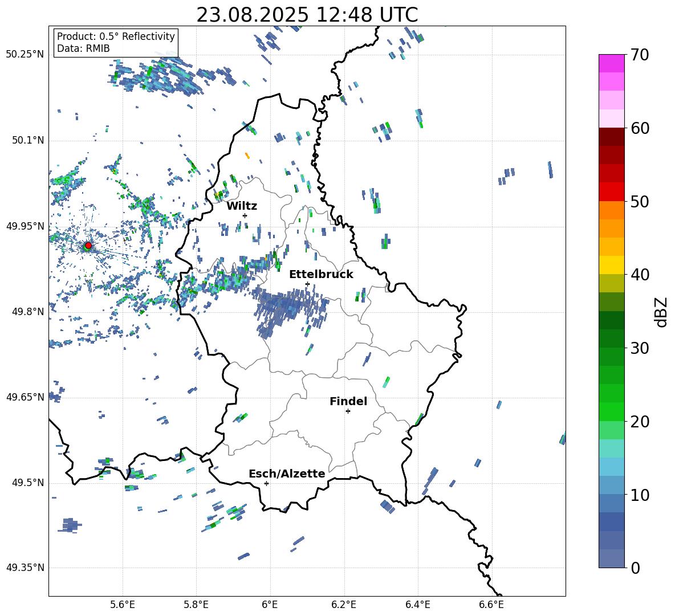Screen dimensions: 675x616
Task: Click the red radar site marker
Action: [x=88, y=246]
